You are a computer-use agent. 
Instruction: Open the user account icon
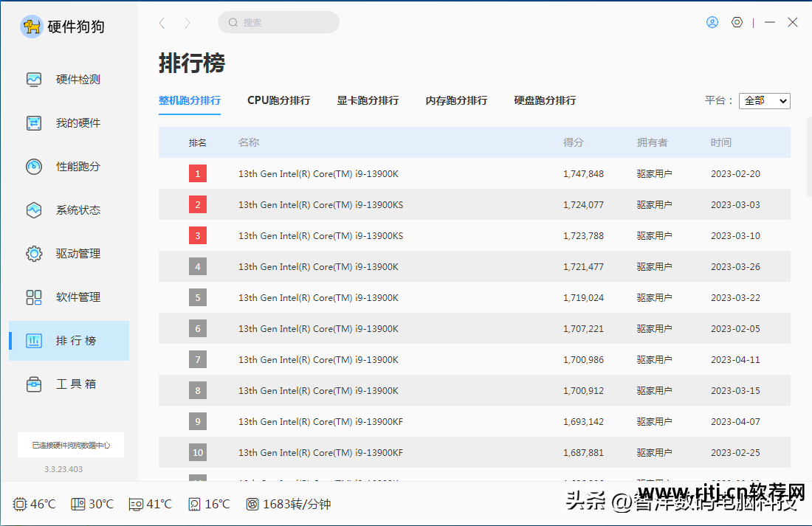point(712,22)
